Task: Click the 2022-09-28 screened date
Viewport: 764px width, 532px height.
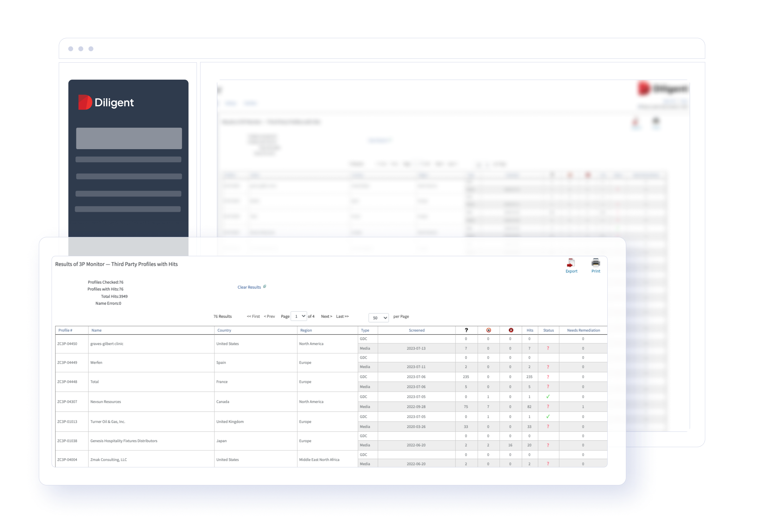Action: pyautogui.click(x=416, y=407)
